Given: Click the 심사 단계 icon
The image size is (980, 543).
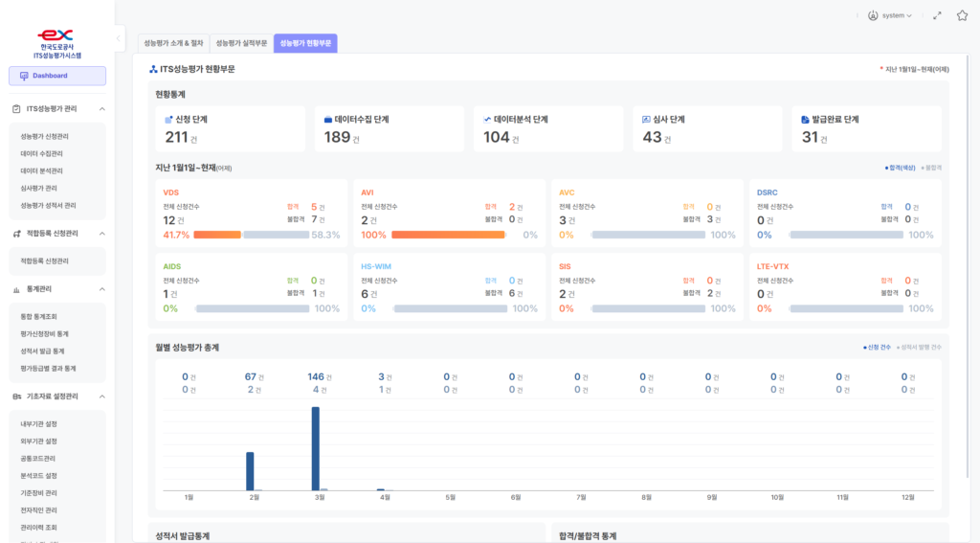Looking at the screenshot, I should tap(646, 120).
